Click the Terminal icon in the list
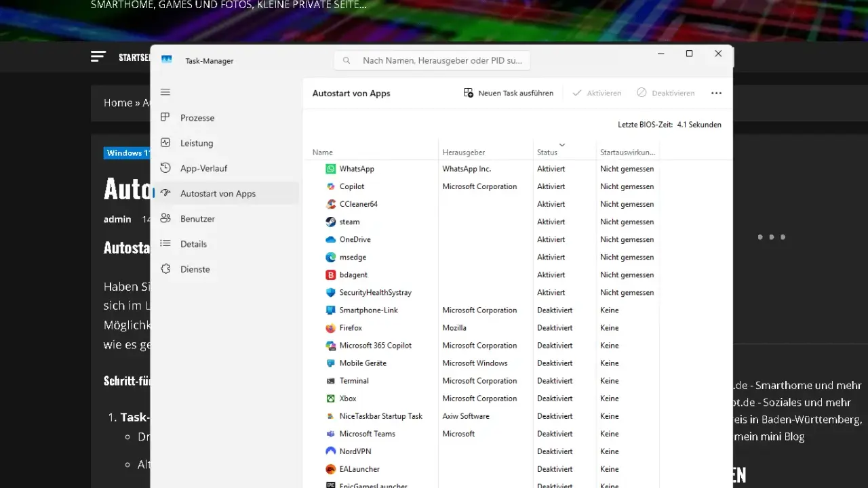The width and height of the screenshot is (868, 488). coord(330,381)
